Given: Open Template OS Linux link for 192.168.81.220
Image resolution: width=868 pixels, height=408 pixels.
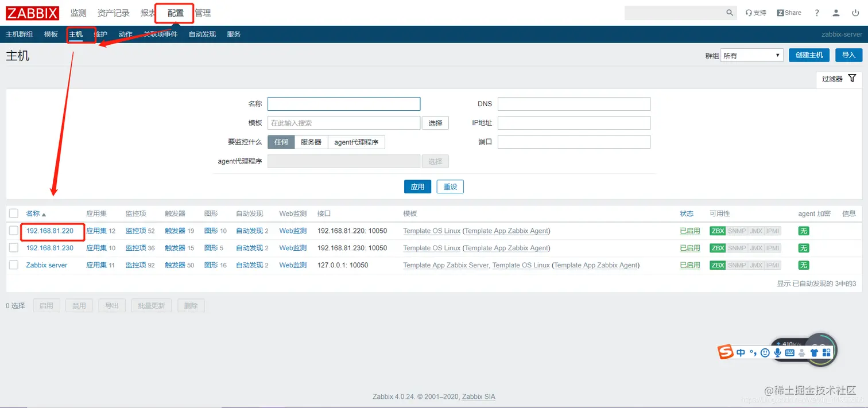Looking at the screenshot, I should (432, 231).
